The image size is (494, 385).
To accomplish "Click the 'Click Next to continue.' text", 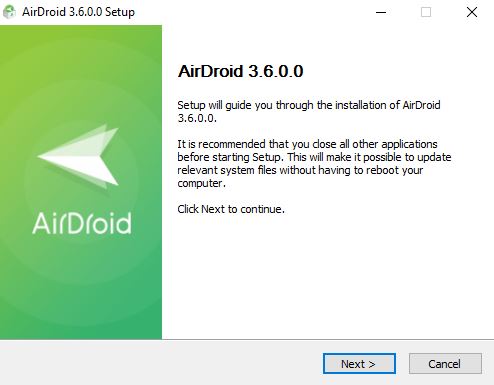I will click(x=231, y=209).
